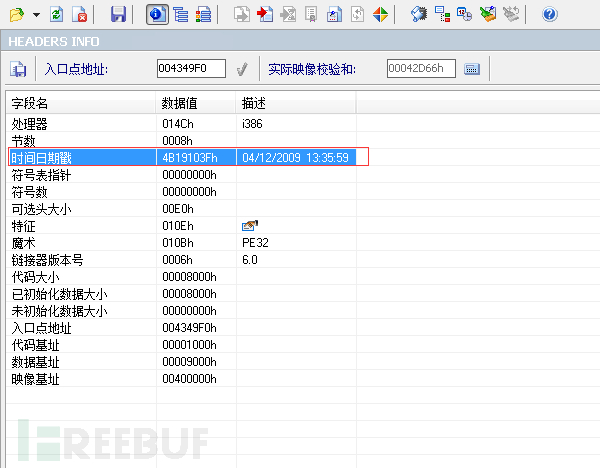The height and width of the screenshot is (468, 600).
Task: Run the dependency scanner tree icon
Action: [x=442, y=15]
